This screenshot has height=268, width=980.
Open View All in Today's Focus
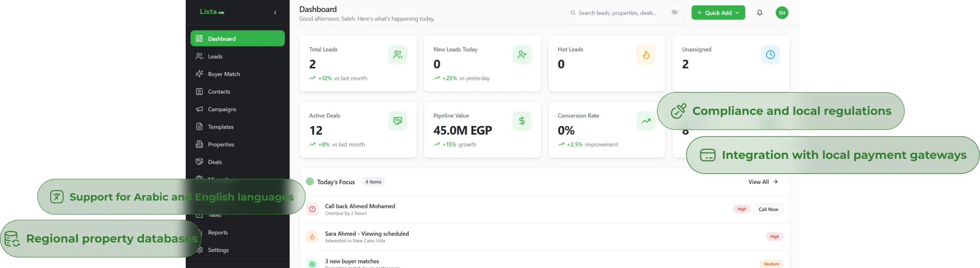click(763, 182)
